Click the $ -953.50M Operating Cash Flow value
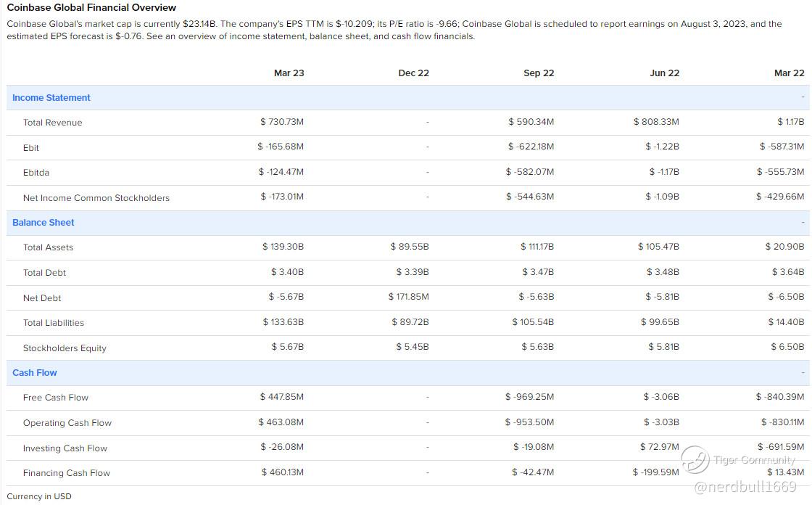The height and width of the screenshot is (505, 812). click(x=529, y=422)
